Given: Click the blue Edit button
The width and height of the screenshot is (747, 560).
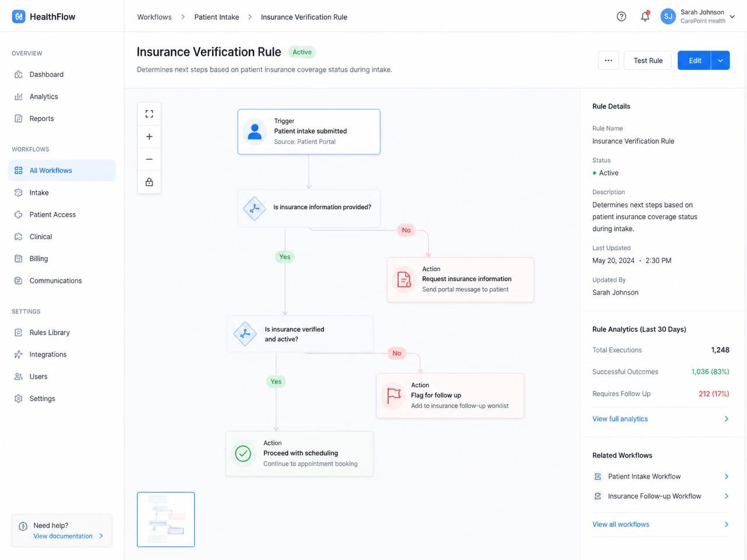Looking at the screenshot, I should point(694,61).
